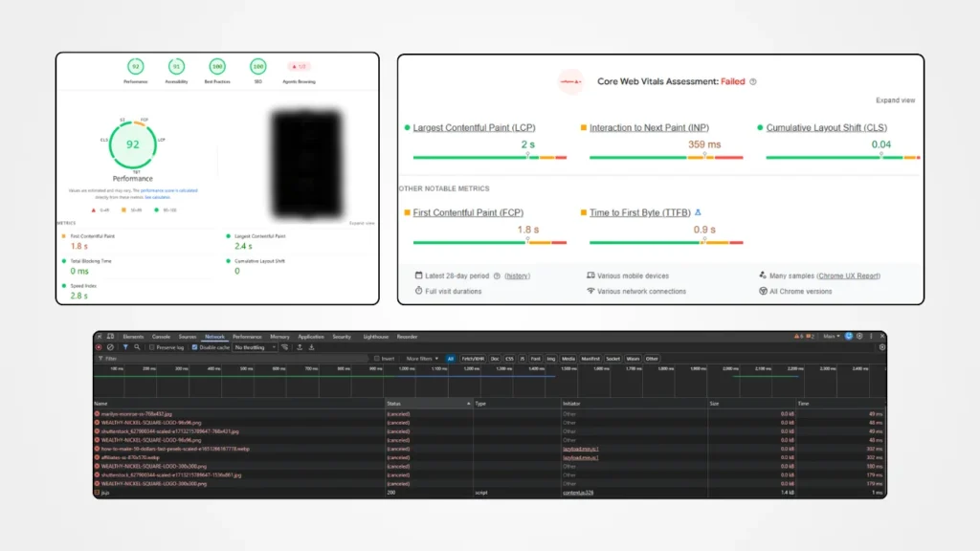Image resolution: width=980 pixels, height=551 pixels.
Task: Sort by the Status column header
Action: click(x=428, y=404)
